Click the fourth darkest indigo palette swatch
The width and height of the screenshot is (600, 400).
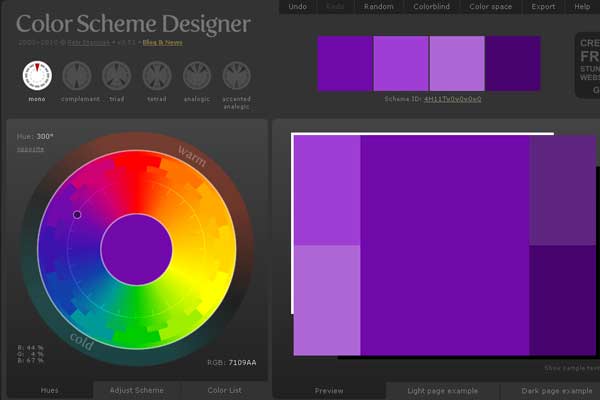(513, 64)
